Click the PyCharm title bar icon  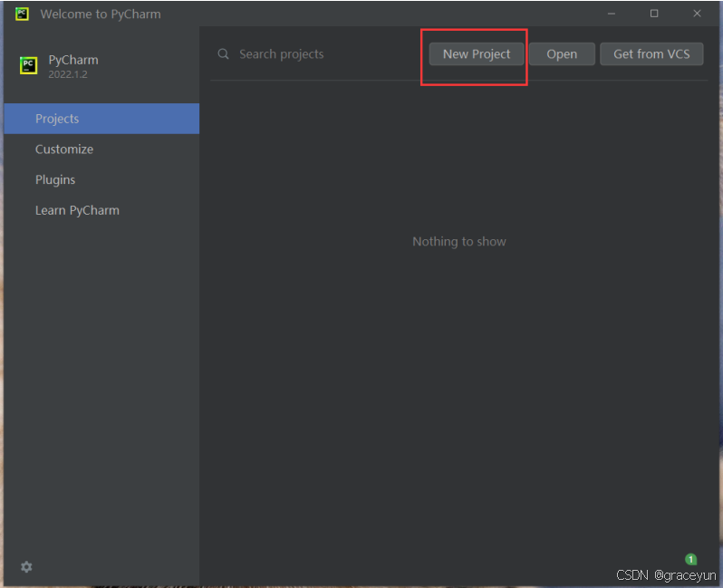(22, 14)
